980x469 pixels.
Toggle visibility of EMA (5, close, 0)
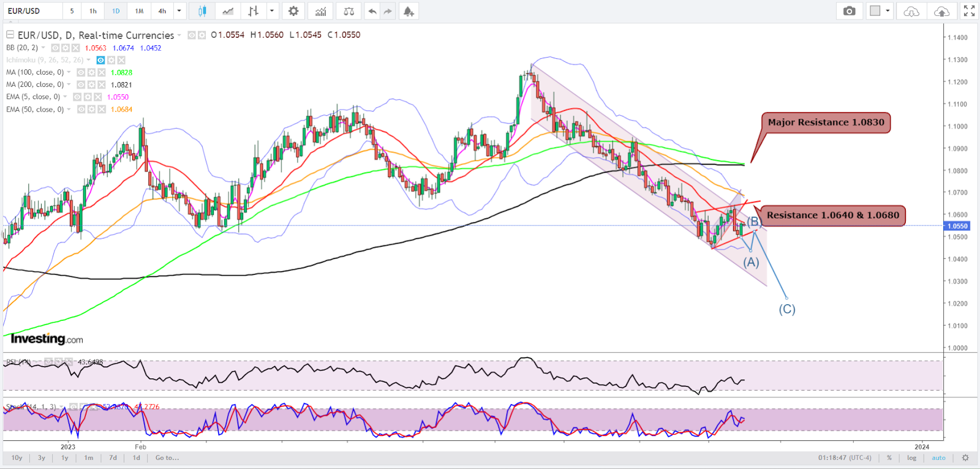(x=77, y=97)
